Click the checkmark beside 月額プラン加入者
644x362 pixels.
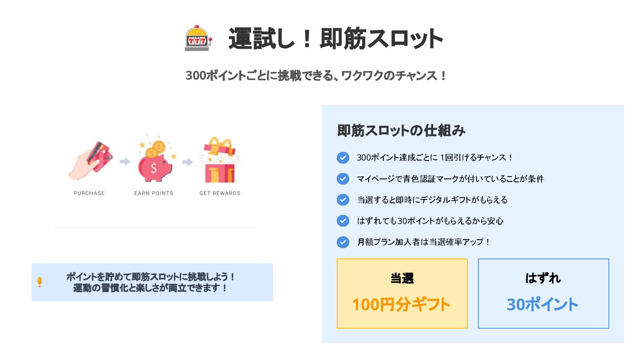tap(343, 242)
